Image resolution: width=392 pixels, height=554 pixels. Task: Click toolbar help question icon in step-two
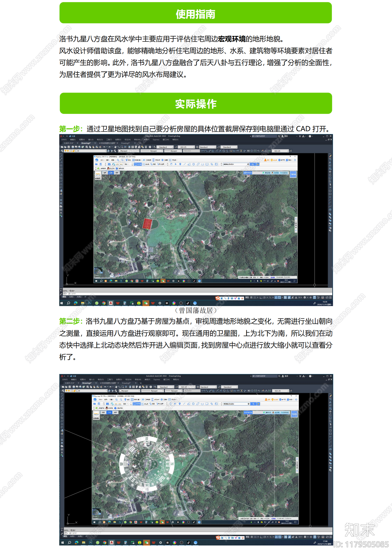pyautogui.click(x=151, y=387)
